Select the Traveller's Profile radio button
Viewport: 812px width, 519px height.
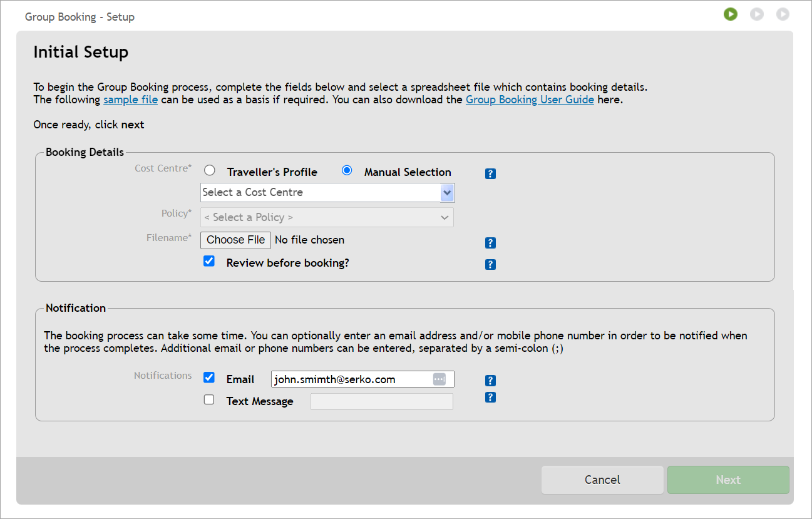pos(209,170)
